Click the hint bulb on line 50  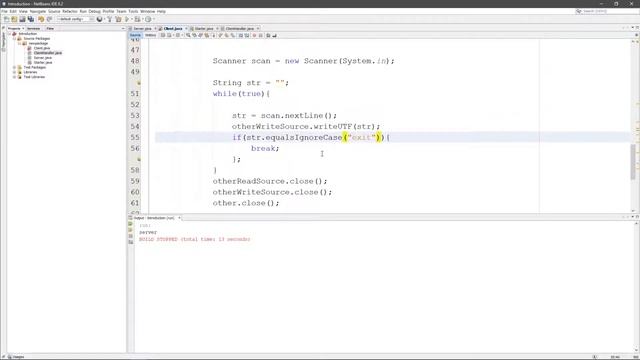tap(139, 83)
